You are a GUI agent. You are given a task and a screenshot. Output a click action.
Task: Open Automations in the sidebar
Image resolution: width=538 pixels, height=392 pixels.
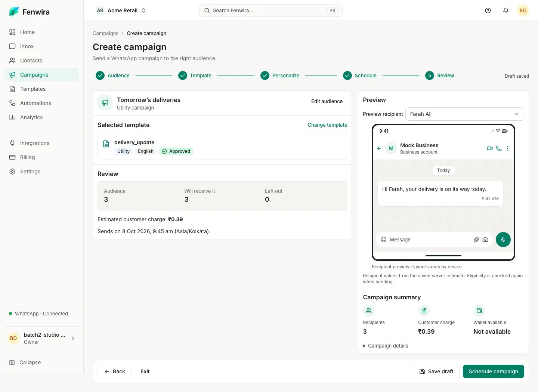[41, 103]
